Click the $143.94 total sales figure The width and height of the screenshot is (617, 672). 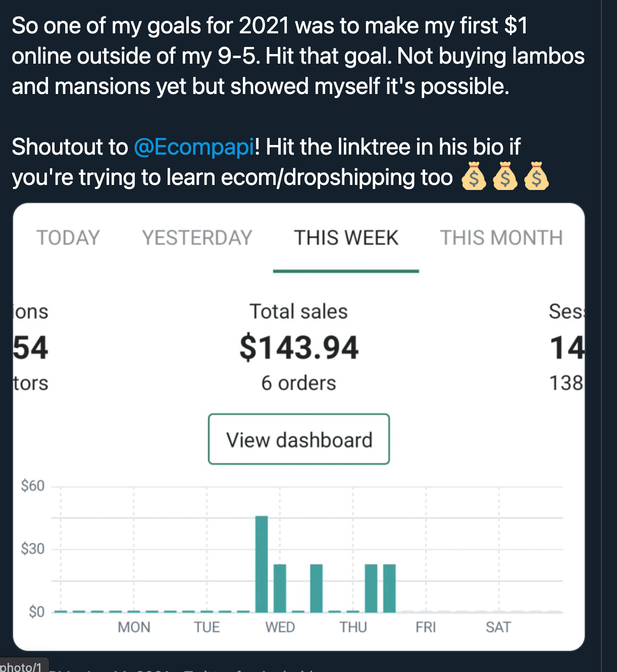pyautogui.click(x=298, y=348)
